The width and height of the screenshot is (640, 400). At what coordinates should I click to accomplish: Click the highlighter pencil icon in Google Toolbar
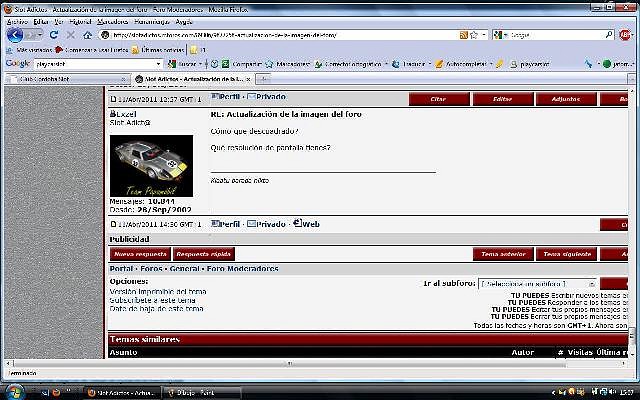[500, 64]
